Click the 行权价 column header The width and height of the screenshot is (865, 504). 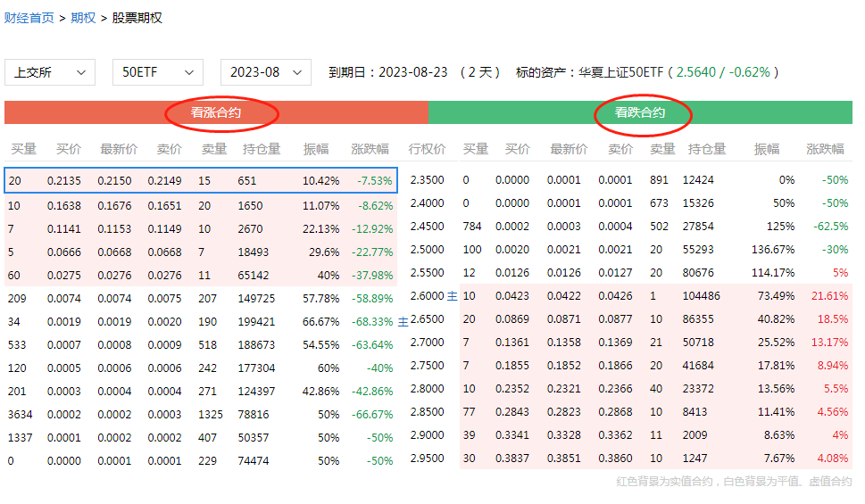pyautogui.click(x=427, y=149)
